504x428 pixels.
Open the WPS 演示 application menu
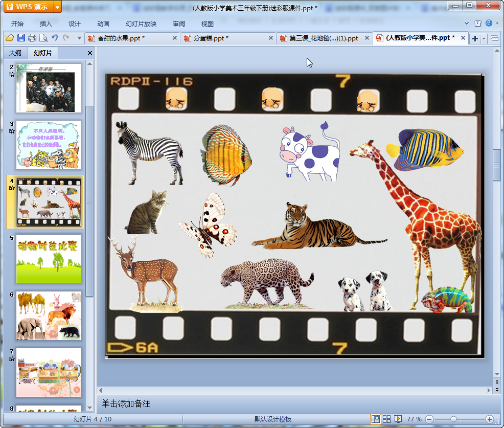pos(28,7)
